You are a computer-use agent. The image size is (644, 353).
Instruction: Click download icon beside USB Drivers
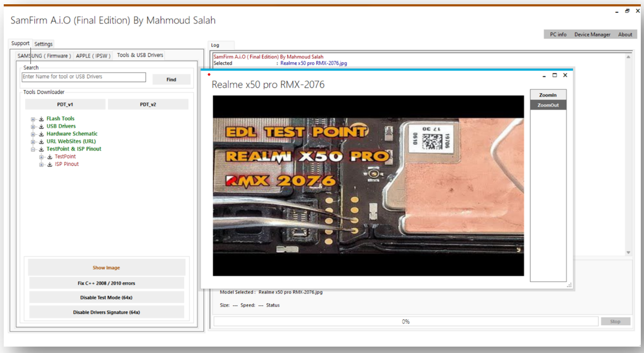coord(41,127)
